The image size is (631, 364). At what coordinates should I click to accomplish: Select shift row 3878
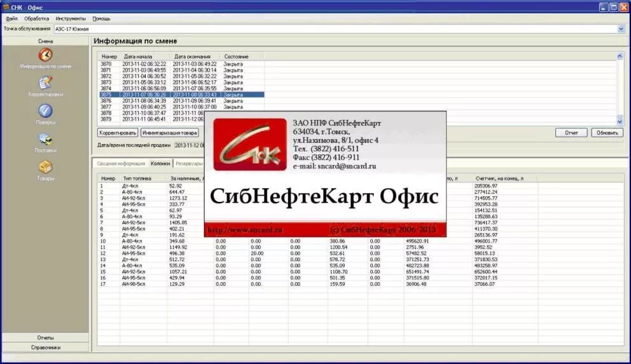[x=151, y=113]
